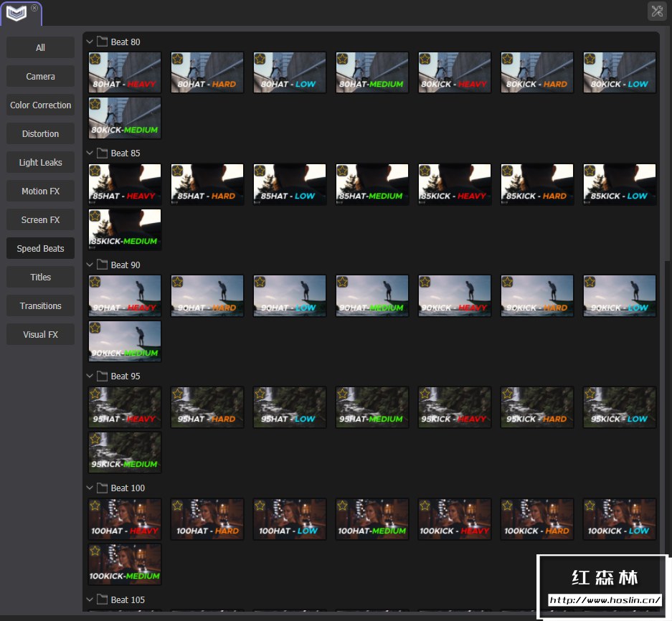Viewport: 672px width, 621px height.
Task: Select the Camera category
Action: point(40,76)
